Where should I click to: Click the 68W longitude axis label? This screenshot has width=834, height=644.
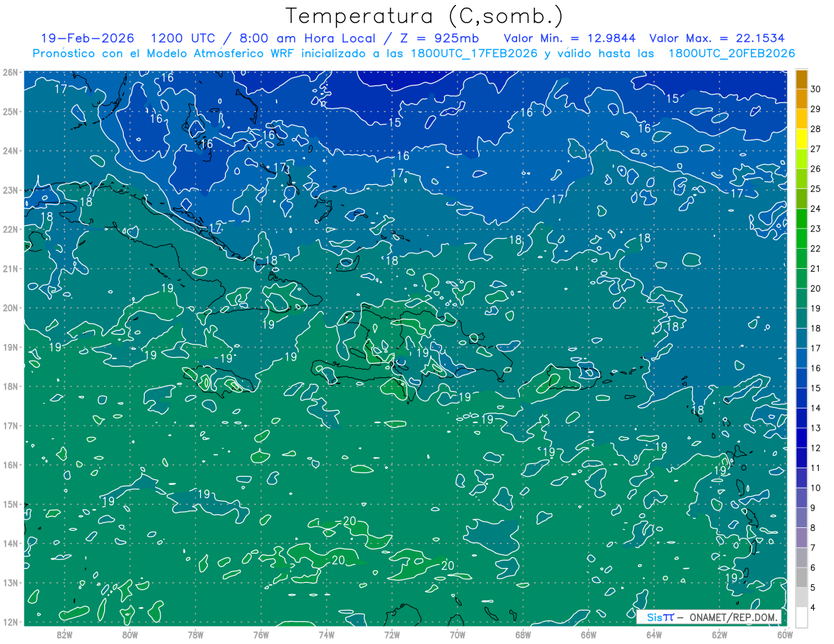[523, 634]
